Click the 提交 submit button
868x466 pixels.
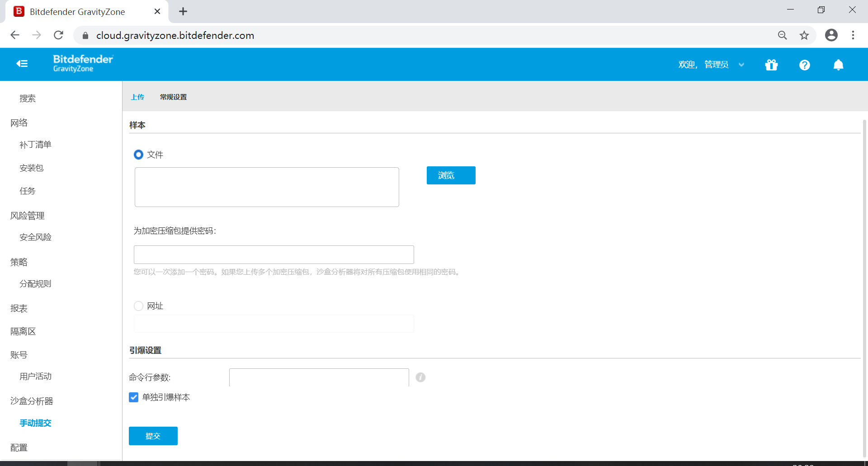tap(153, 436)
